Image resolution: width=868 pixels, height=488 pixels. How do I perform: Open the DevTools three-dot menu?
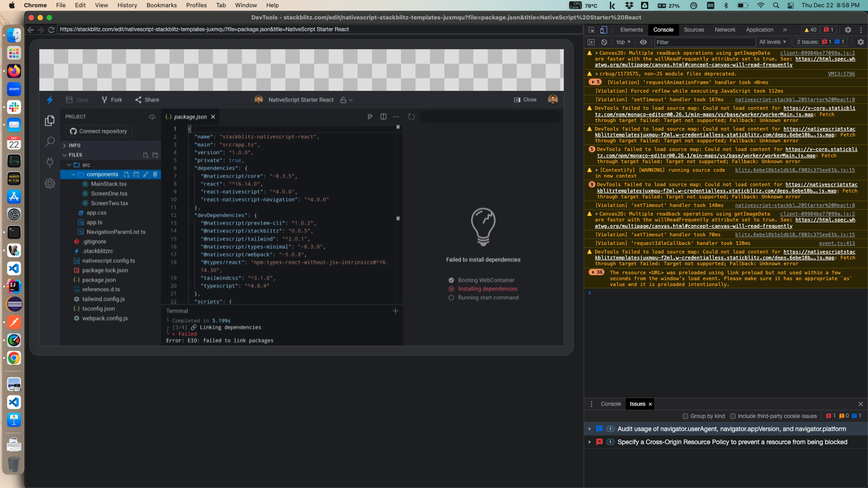pyautogui.click(x=861, y=30)
